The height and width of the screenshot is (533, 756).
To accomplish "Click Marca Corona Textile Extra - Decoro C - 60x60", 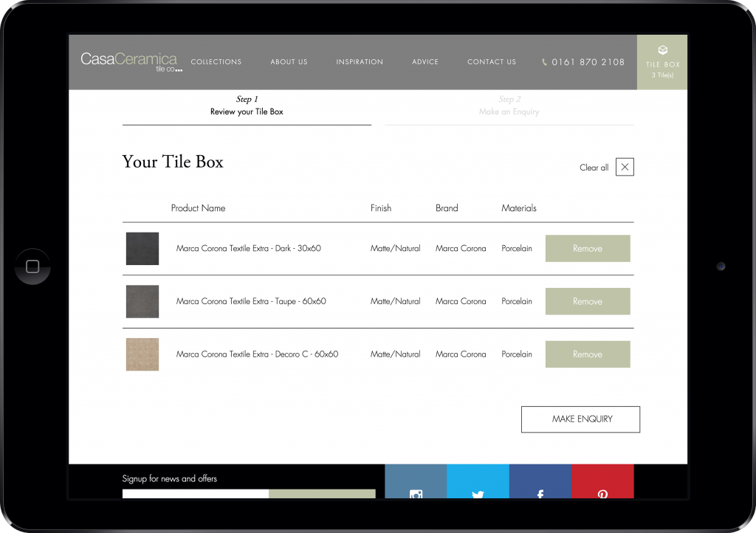I will tap(257, 354).
